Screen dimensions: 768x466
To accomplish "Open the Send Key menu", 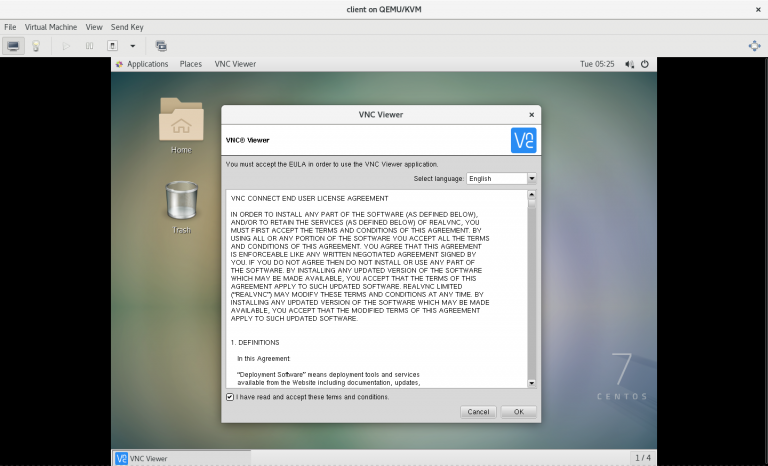I will (x=127, y=27).
